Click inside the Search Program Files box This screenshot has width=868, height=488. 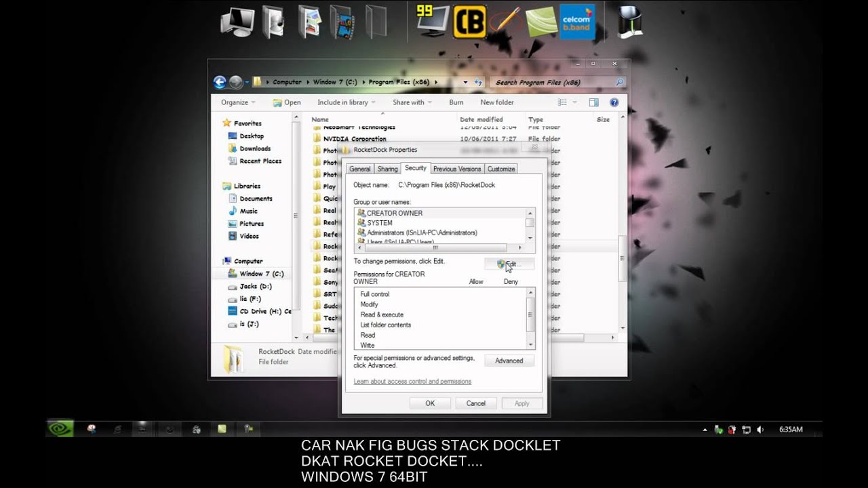556,81
